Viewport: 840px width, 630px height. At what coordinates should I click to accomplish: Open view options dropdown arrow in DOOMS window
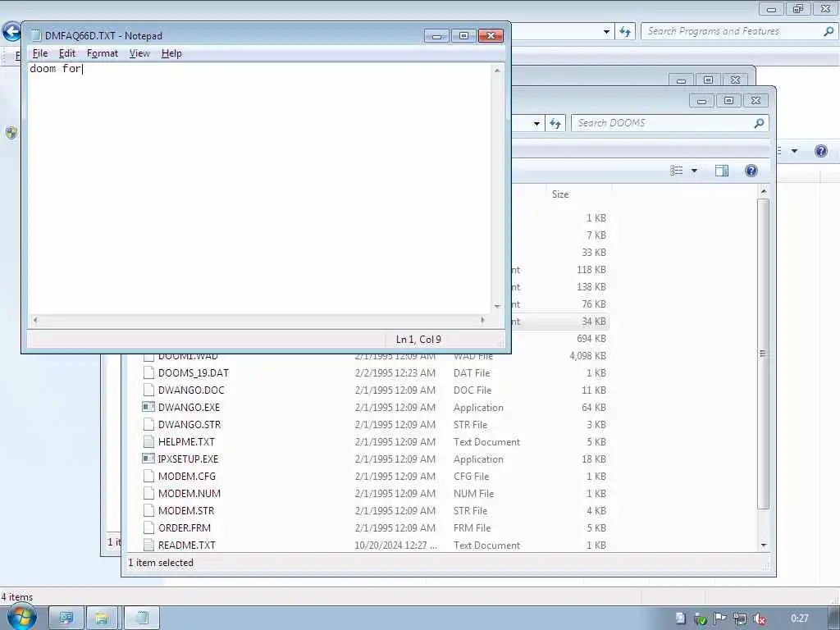click(x=694, y=171)
